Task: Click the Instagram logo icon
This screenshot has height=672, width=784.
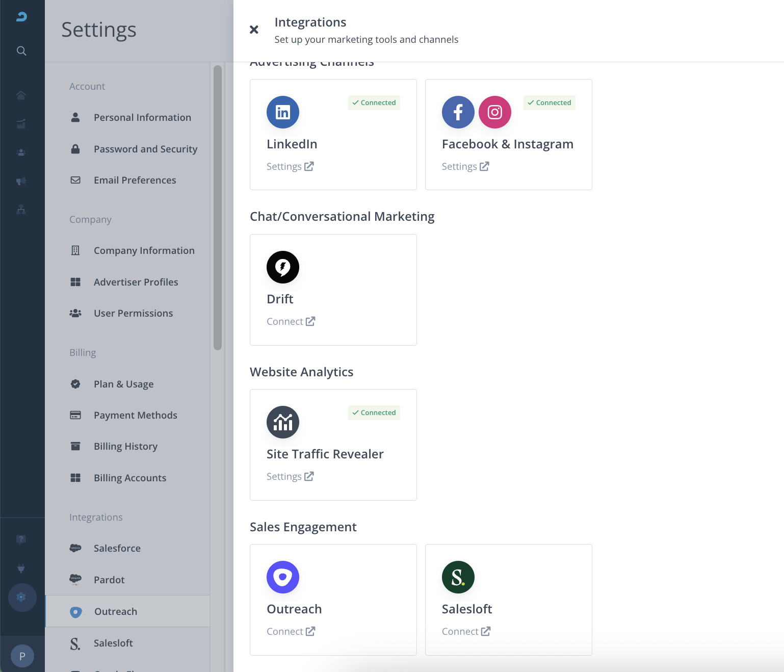Action: coord(494,112)
